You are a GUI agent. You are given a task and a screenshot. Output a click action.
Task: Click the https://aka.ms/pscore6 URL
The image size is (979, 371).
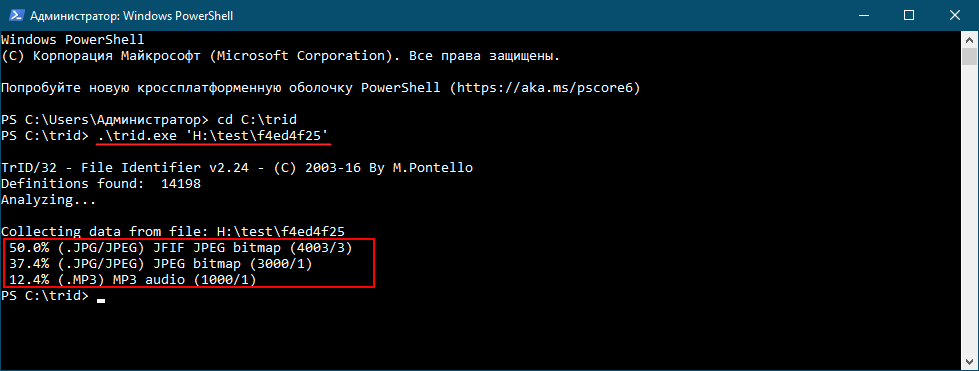549,88
